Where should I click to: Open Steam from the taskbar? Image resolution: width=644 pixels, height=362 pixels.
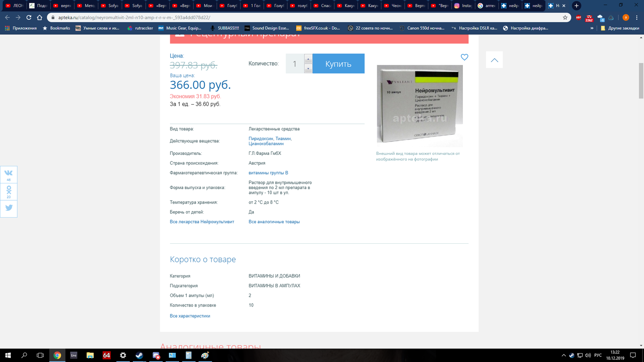(139, 355)
